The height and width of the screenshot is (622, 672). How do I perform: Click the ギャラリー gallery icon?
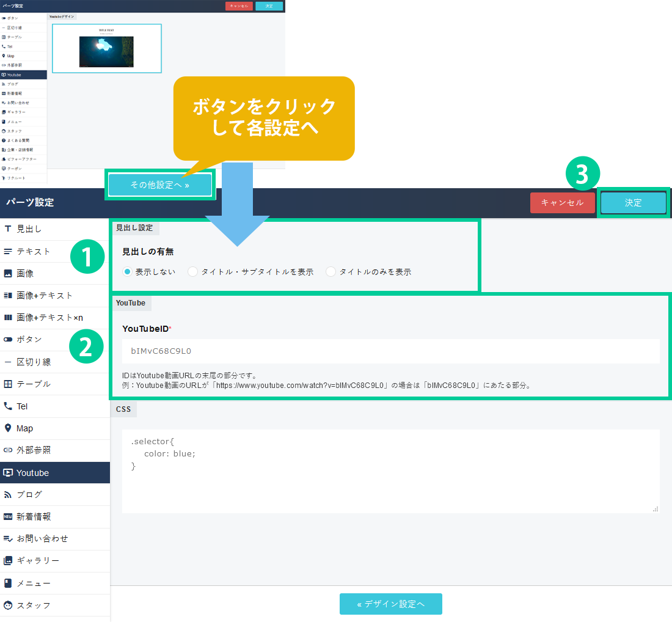point(8,560)
